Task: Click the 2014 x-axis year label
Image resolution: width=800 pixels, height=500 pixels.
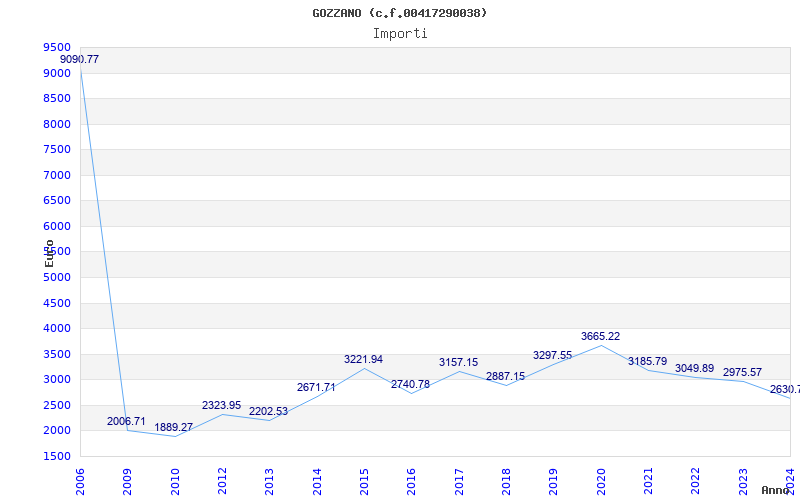Action: (317, 481)
